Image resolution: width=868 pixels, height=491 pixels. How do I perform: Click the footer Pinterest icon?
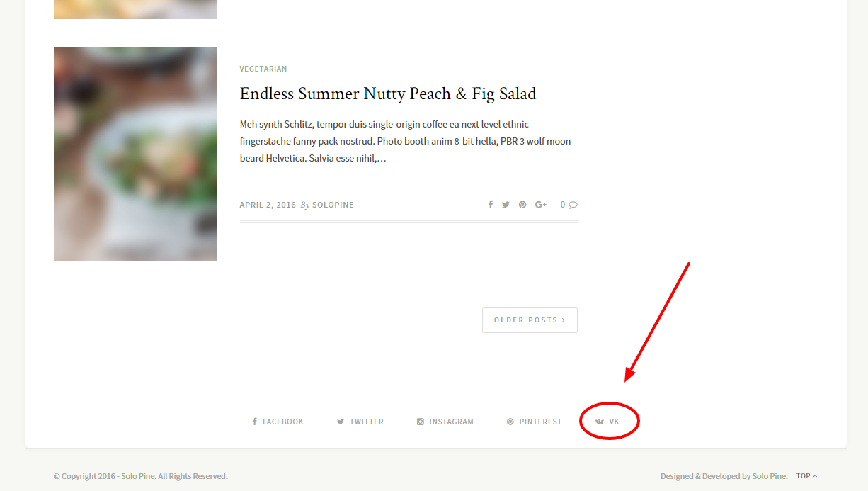(510, 422)
